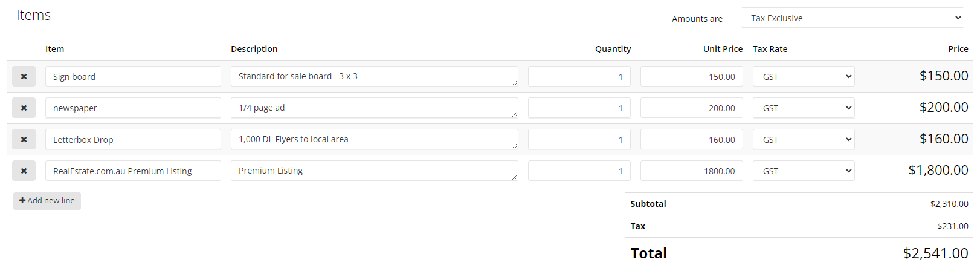Delete the RealEstate.com.au Premium Listing row
This screenshot has width=980, height=268.
24,171
